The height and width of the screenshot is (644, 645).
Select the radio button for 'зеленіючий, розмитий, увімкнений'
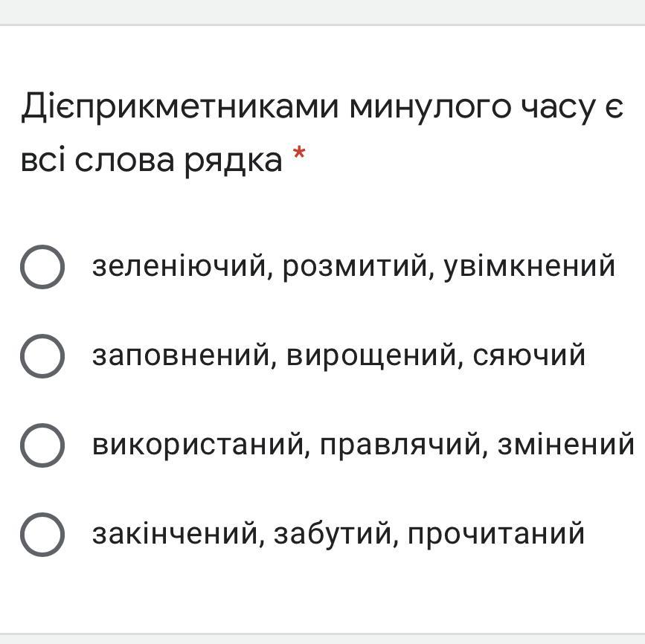point(42,266)
